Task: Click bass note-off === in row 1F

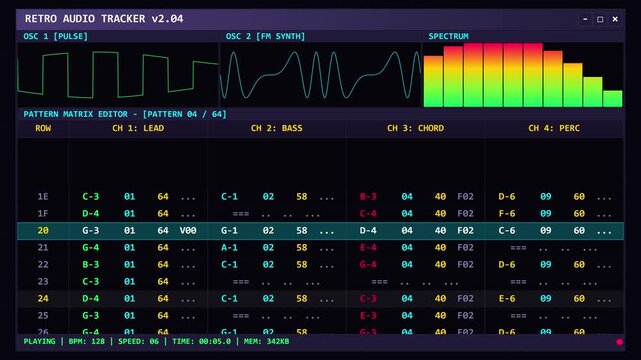Action: (x=241, y=214)
